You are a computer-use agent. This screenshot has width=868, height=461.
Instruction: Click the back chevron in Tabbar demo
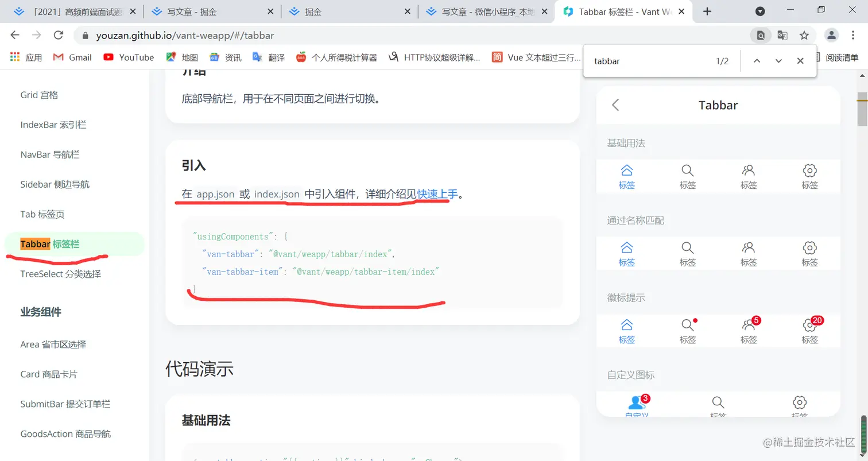click(x=615, y=105)
